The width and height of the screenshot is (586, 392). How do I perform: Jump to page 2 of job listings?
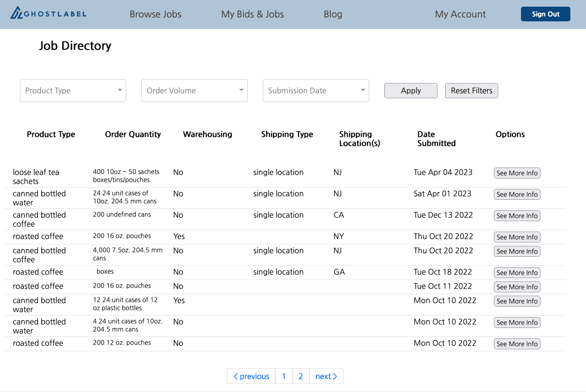[x=301, y=376]
